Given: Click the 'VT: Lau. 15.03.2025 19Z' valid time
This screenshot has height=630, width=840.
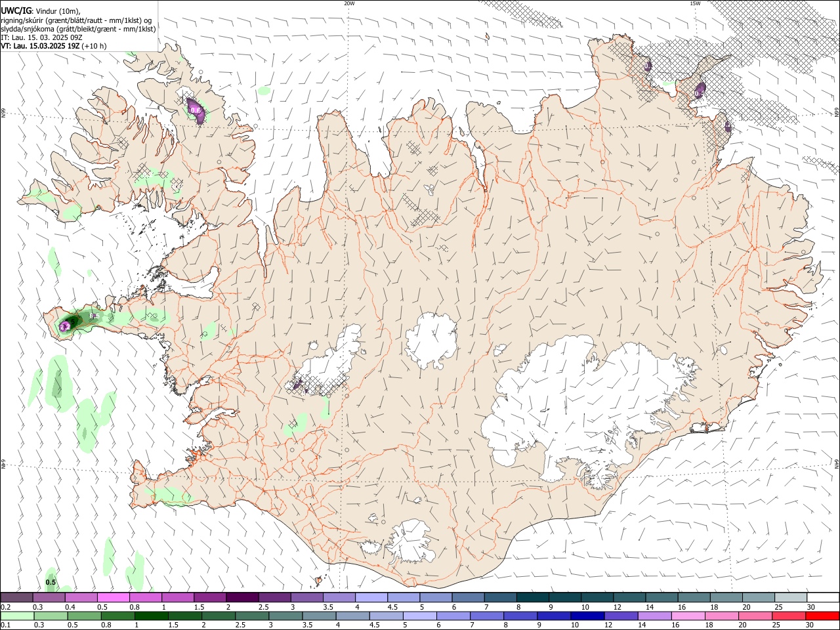Looking at the screenshot, I should pyautogui.click(x=40, y=46).
